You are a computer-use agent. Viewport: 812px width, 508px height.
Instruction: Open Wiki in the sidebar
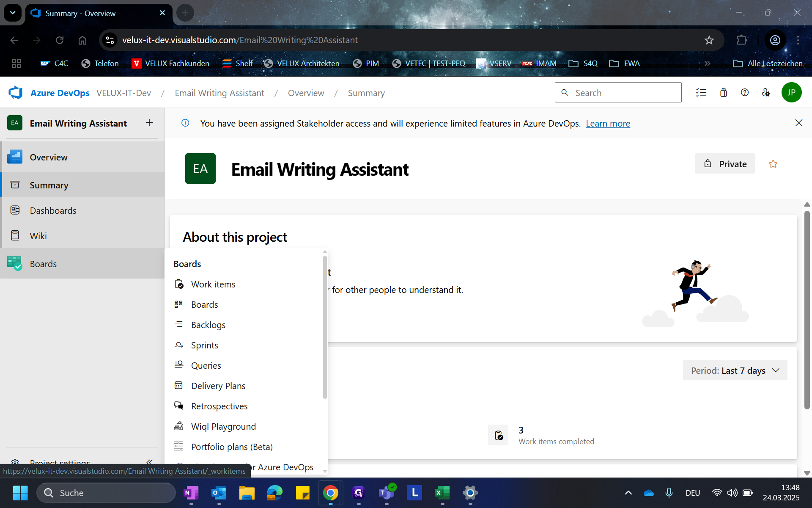(82, 236)
